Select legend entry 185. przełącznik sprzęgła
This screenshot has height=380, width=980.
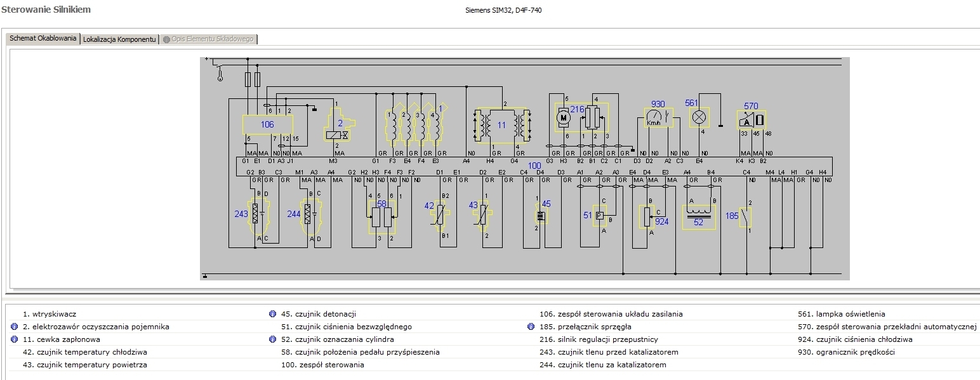pos(585,327)
